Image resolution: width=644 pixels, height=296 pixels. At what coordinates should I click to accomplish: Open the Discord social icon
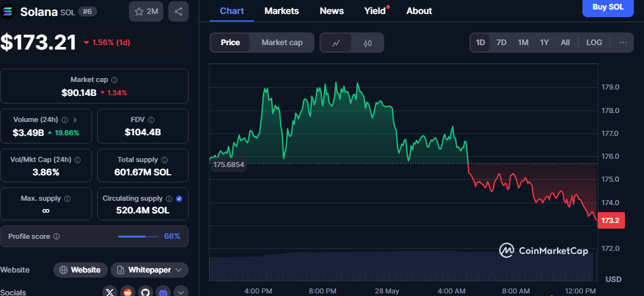163,292
